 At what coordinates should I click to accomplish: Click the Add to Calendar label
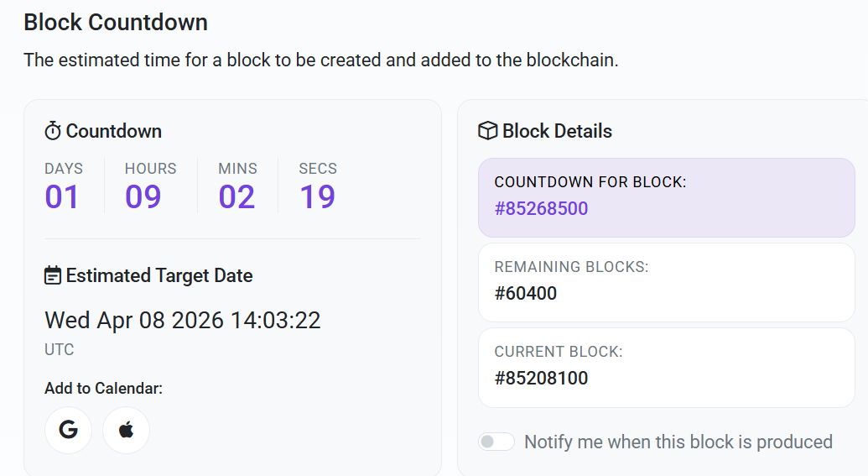tap(103, 388)
